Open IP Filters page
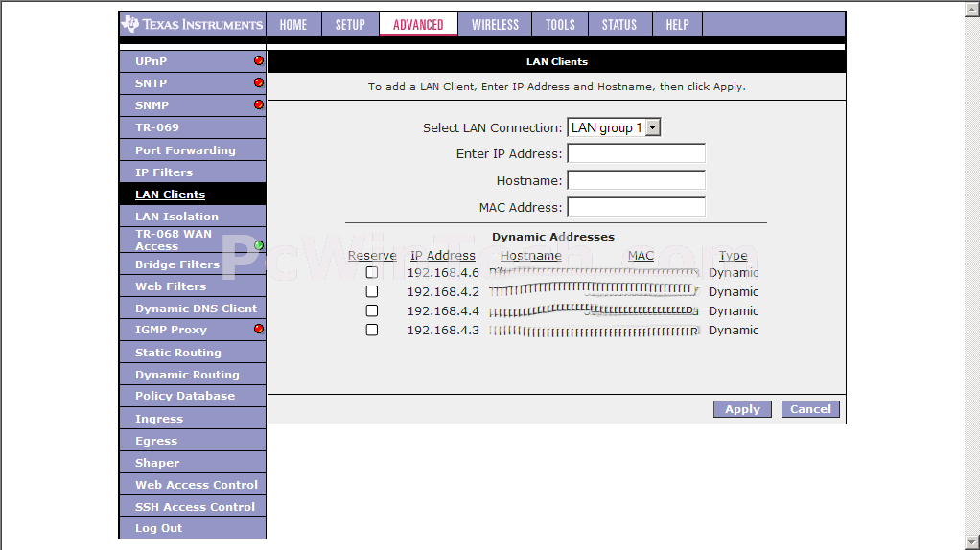980x550 pixels. tap(193, 172)
